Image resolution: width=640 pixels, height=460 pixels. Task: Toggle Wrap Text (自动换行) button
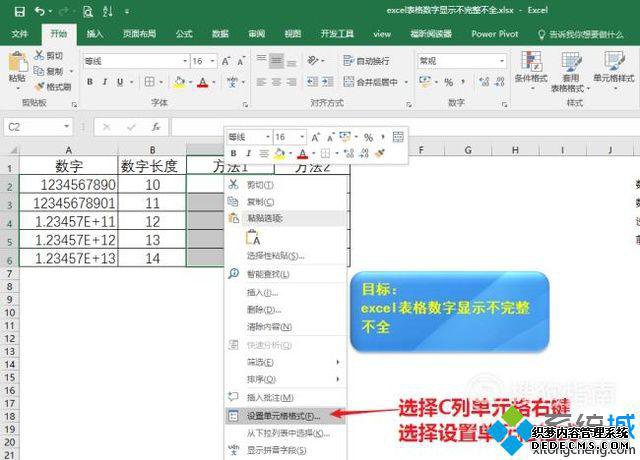[x=366, y=61]
